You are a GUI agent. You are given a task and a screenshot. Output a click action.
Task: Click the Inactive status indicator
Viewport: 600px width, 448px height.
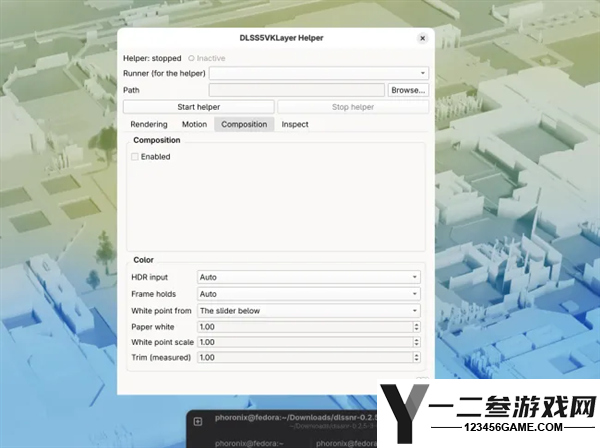pyautogui.click(x=207, y=59)
